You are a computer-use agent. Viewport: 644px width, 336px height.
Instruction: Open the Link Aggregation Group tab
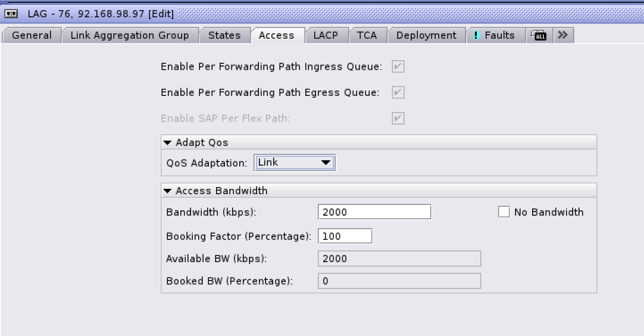[130, 36]
